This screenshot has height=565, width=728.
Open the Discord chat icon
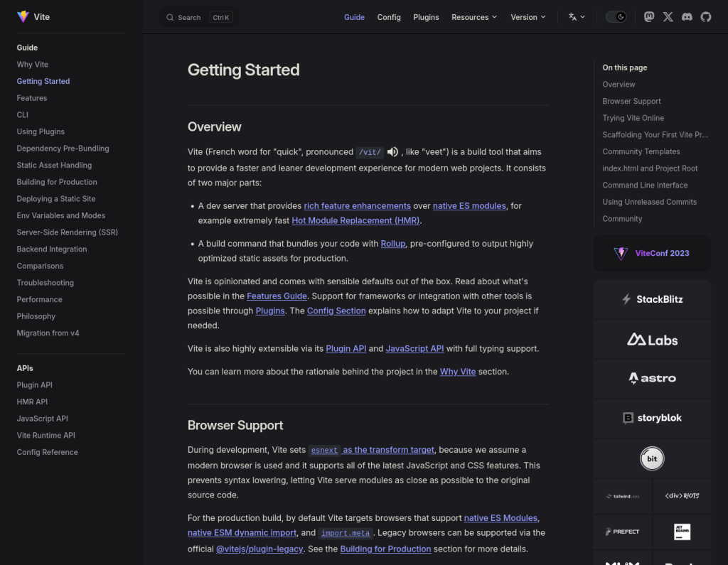tap(687, 17)
